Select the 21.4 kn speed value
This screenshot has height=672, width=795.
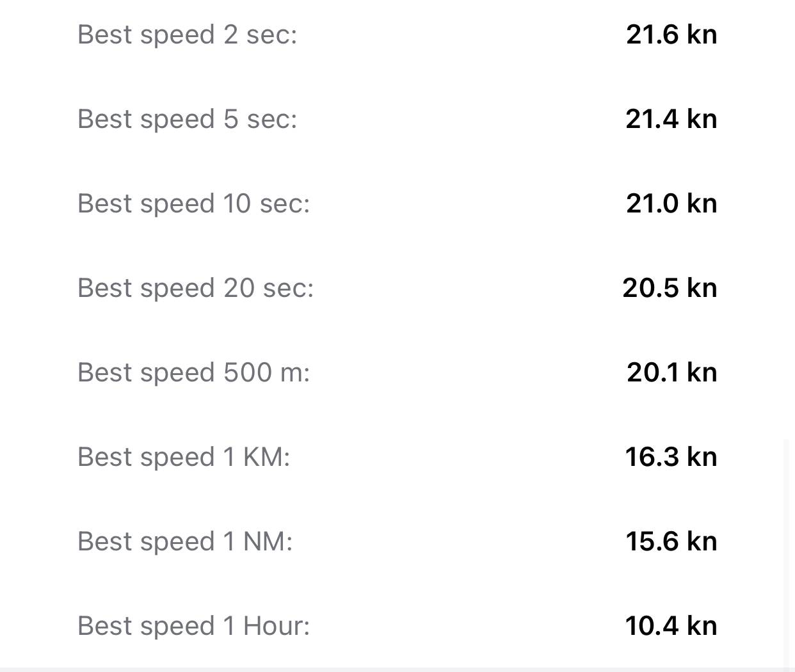point(671,119)
